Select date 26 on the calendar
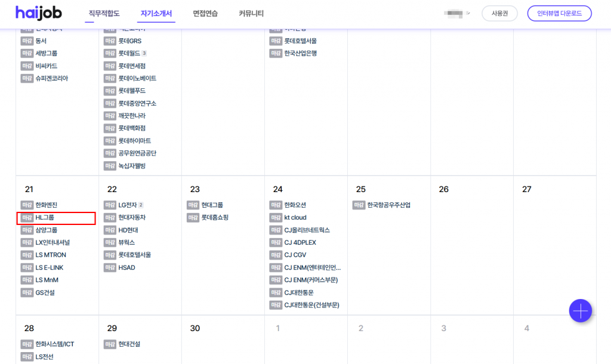The height and width of the screenshot is (364, 611). click(x=443, y=189)
